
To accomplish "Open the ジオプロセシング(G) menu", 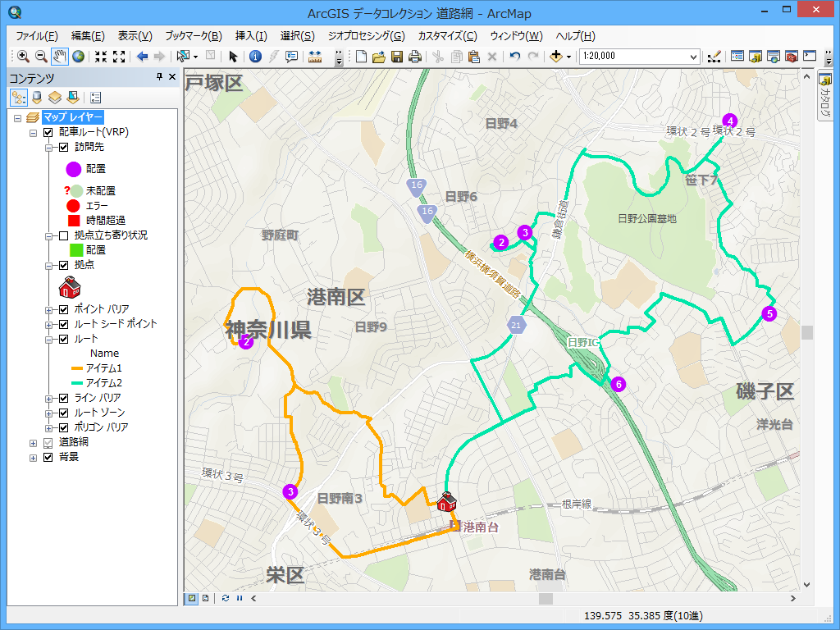I will (367, 36).
